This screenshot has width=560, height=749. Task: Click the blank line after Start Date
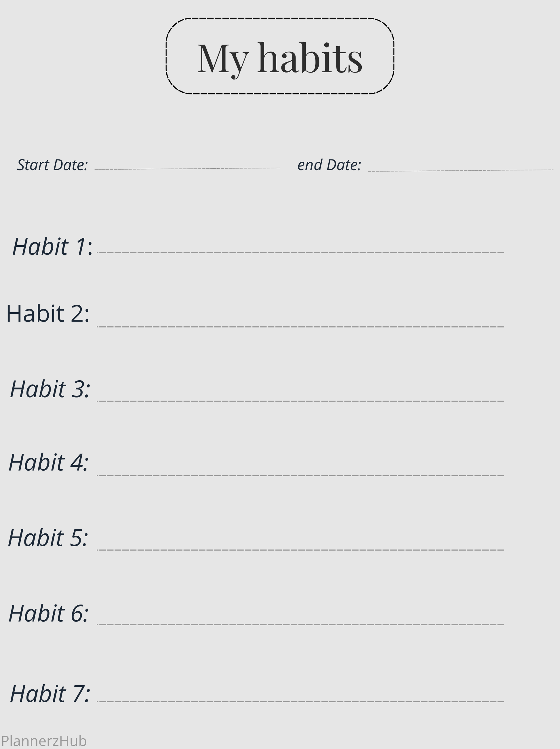click(187, 168)
